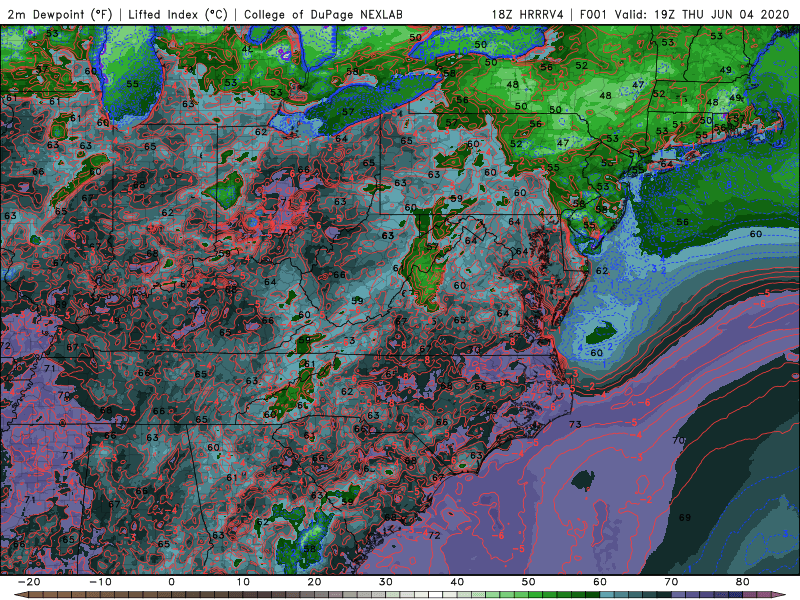
Task: Click the "2m Dewpoint (°F)" title text
Action: 60,15
